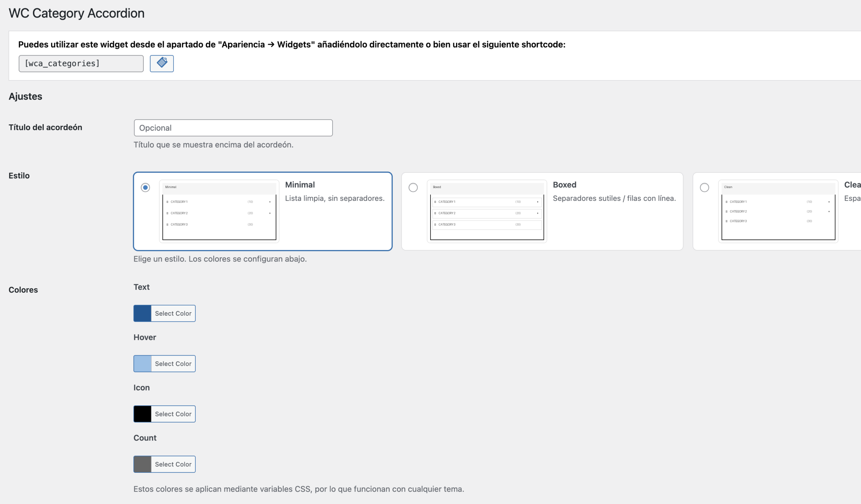Screen dimensions: 861x504
Task: Select the Clean style radio button
Action: (x=704, y=187)
